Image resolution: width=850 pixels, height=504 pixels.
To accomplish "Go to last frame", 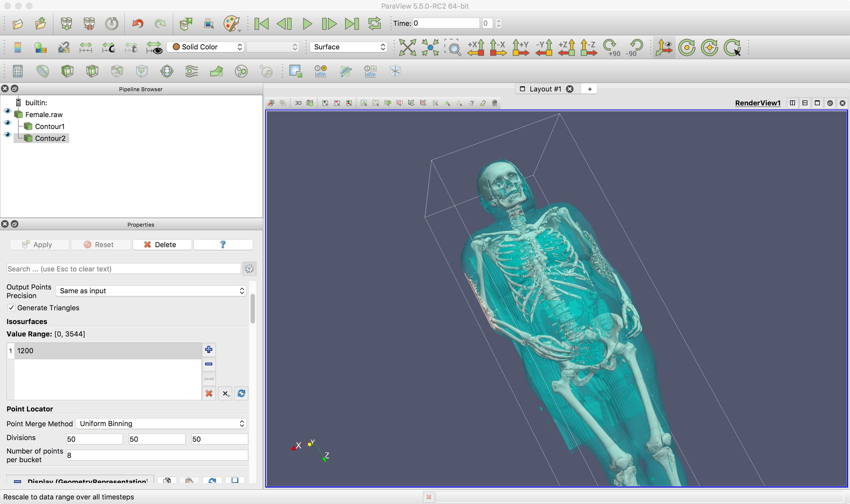I will point(352,24).
